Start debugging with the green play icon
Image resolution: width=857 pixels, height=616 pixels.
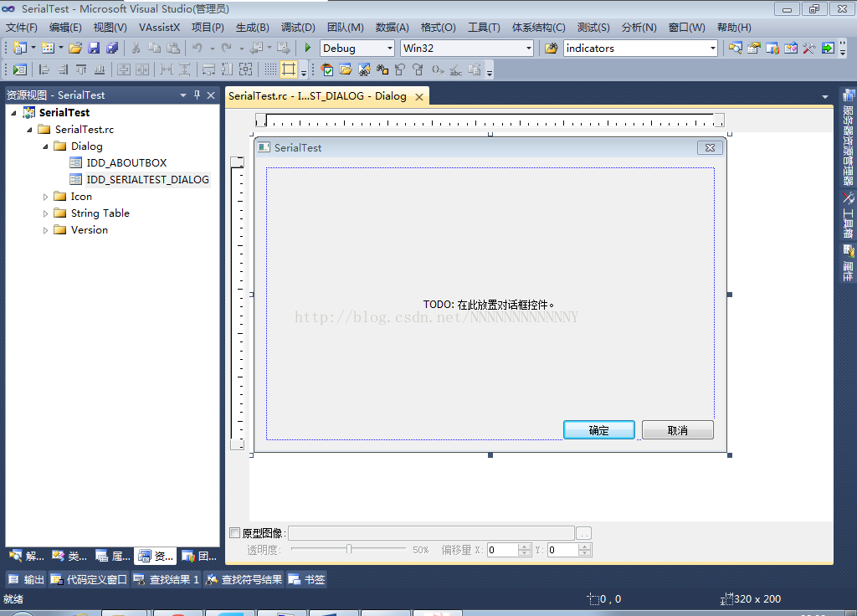pos(308,48)
